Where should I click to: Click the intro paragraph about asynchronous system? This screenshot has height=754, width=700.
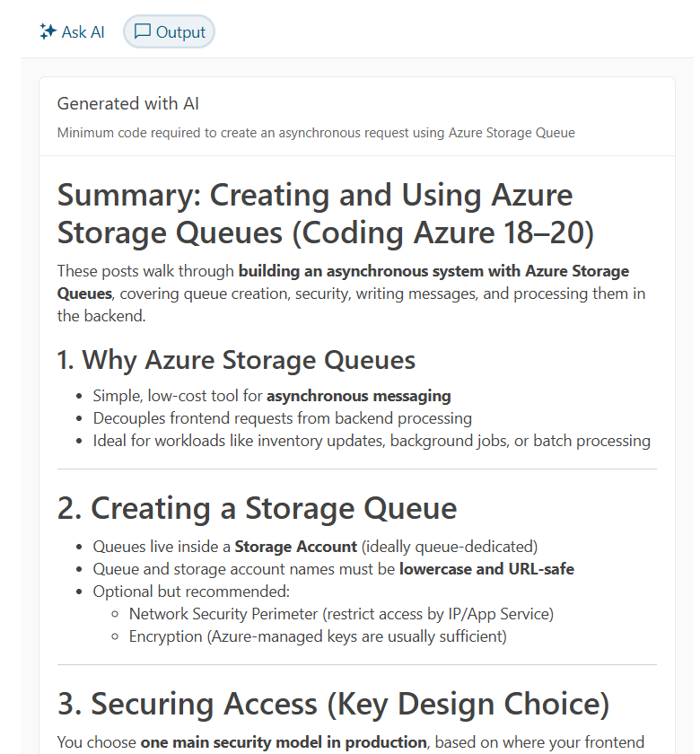[351, 294]
